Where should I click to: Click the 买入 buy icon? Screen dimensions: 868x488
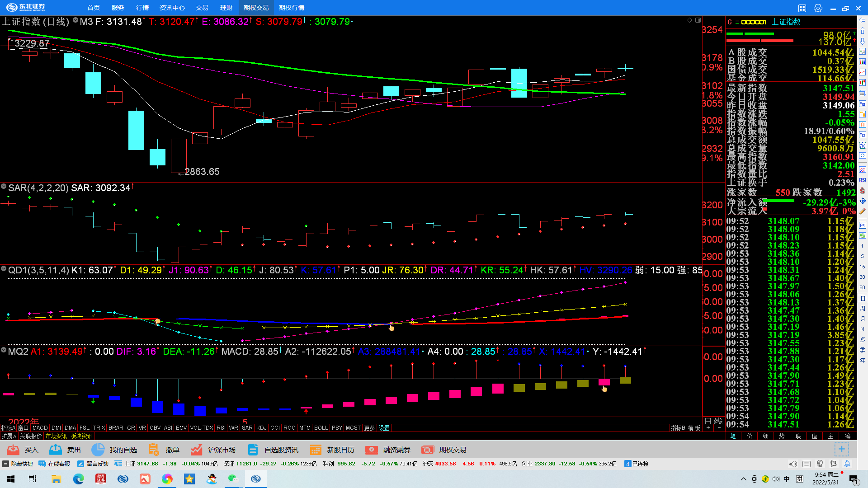[x=13, y=450]
